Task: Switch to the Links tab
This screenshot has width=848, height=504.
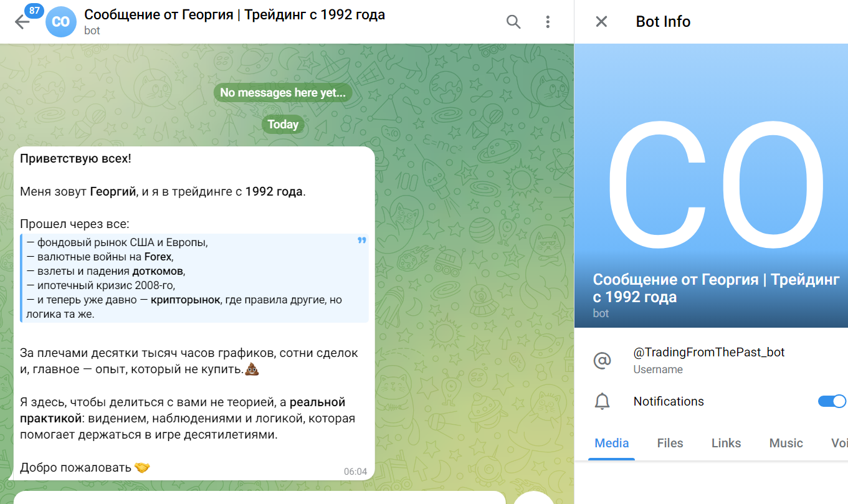Action: point(726,443)
